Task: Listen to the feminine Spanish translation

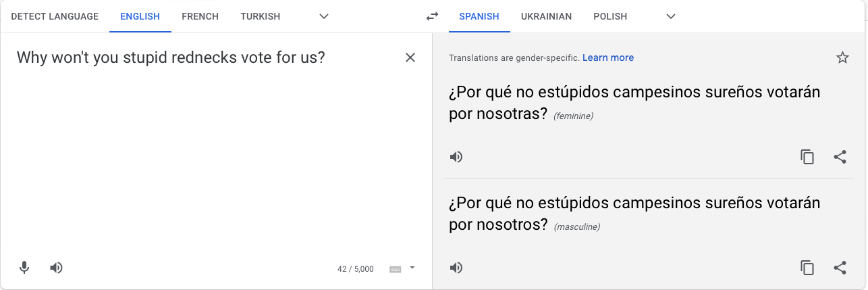Action: [457, 157]
